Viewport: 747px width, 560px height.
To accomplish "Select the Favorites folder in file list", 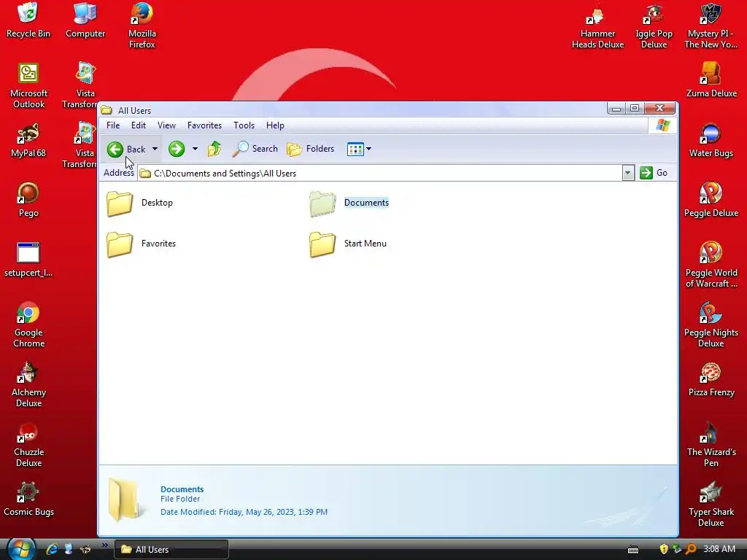I will point(141,244).
